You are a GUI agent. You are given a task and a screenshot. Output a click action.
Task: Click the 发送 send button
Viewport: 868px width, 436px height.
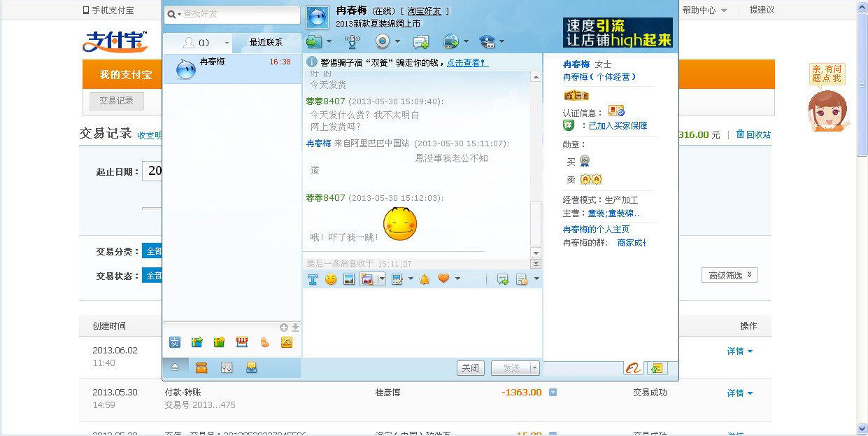[x=511, y=368]
